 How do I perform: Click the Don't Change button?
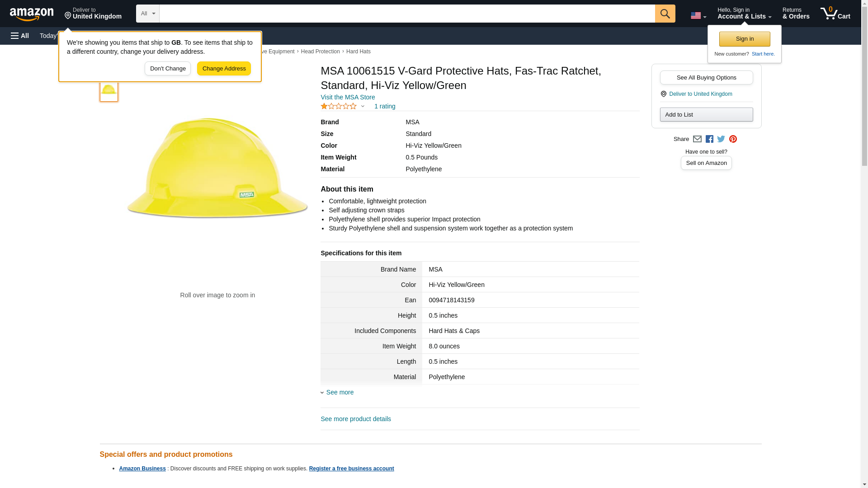click(x=168, y=69)
